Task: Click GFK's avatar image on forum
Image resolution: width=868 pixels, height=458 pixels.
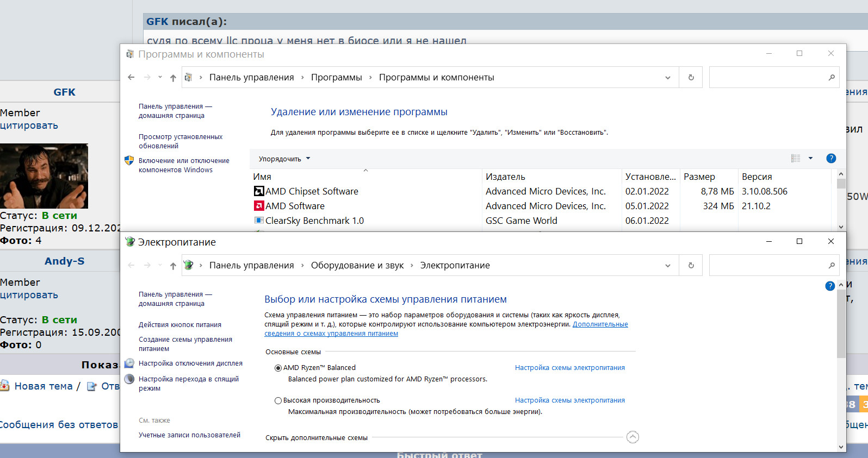Action: [44, 176]
